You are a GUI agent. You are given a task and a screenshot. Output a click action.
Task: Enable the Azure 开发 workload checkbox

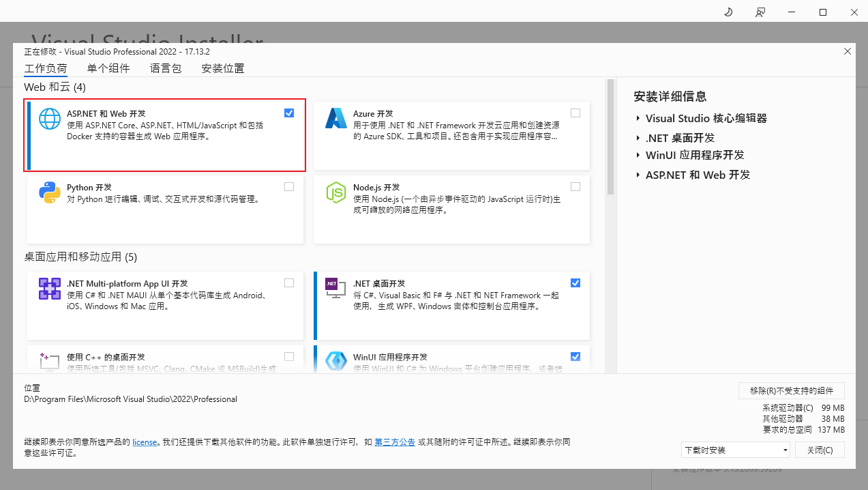tap(575, 113)
